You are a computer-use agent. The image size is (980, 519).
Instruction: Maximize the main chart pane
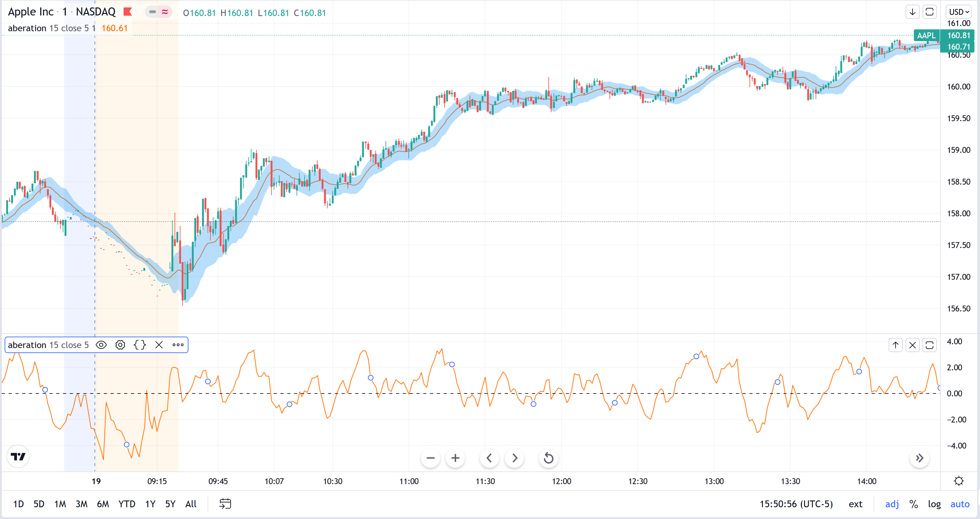(929, 12)
